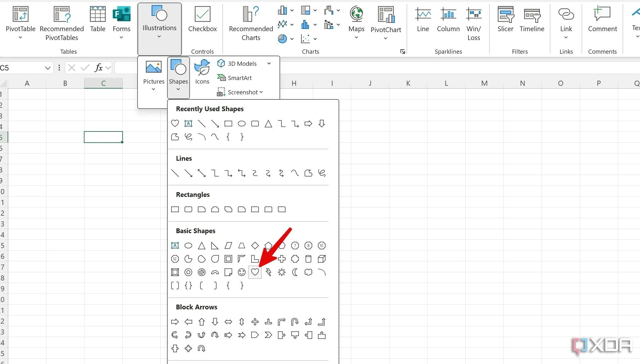Select the Heart in Recently Used Shapes
This screenshot has width=640, height=364.
175,124
